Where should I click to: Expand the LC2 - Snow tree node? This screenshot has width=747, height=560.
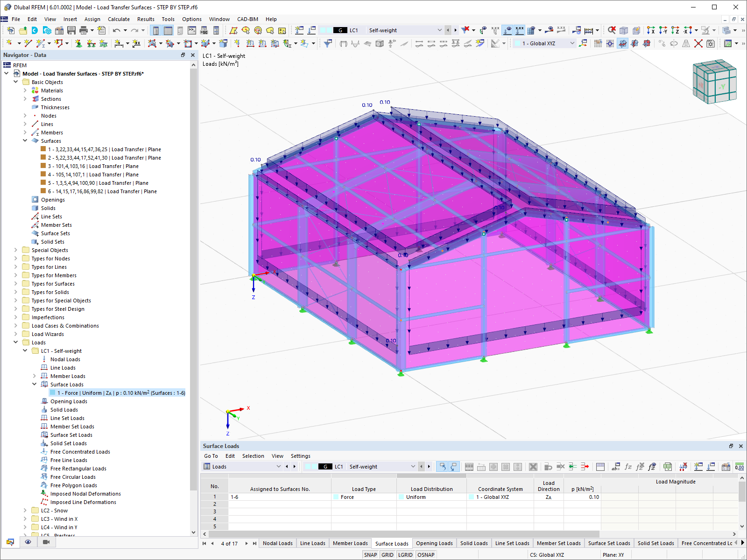click(x=25, y=511)
